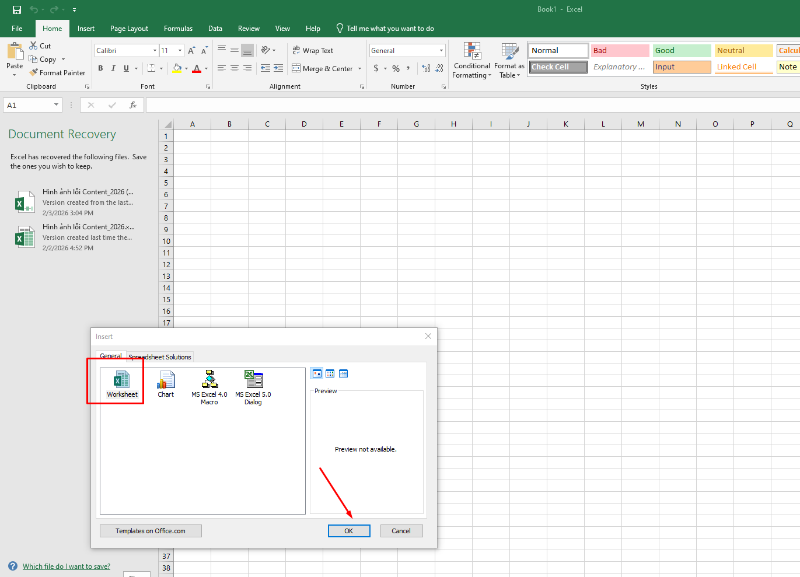800x577 pixels.
Task: Select the Worksheet icon in Insert dialog
Action: click(x=122, y=380)
